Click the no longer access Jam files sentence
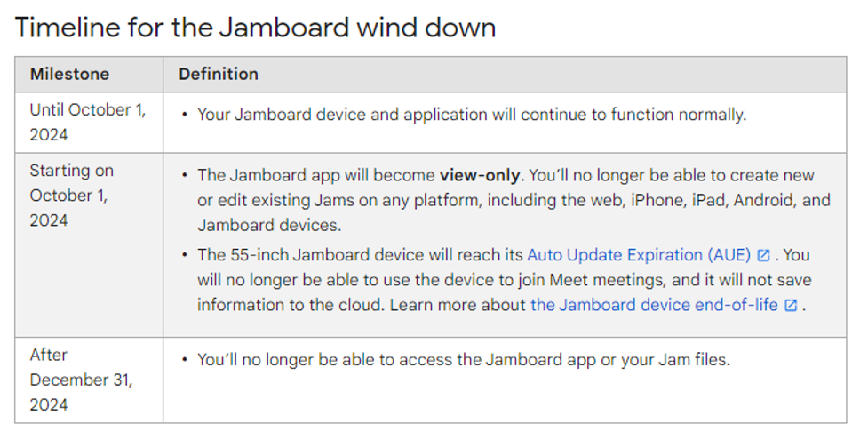 pos(464,360)
